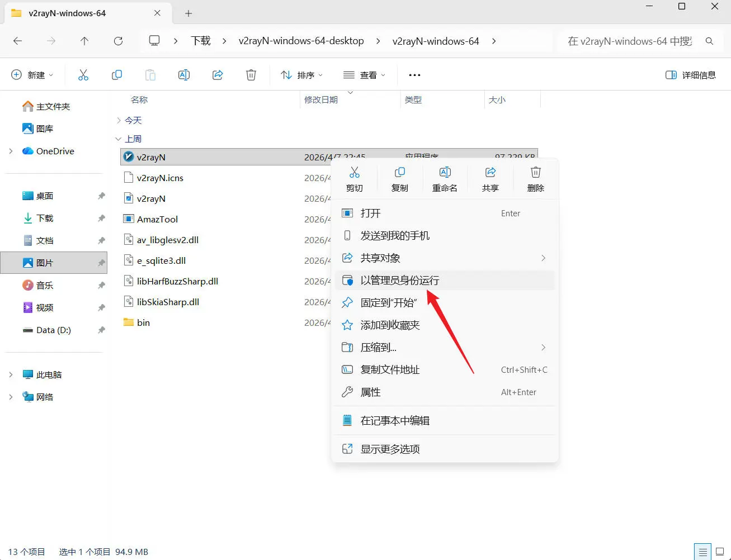Navigate up one folder level
Image resolution: width=731 pixels, height=560 pixels.
(x=84, y=41)
